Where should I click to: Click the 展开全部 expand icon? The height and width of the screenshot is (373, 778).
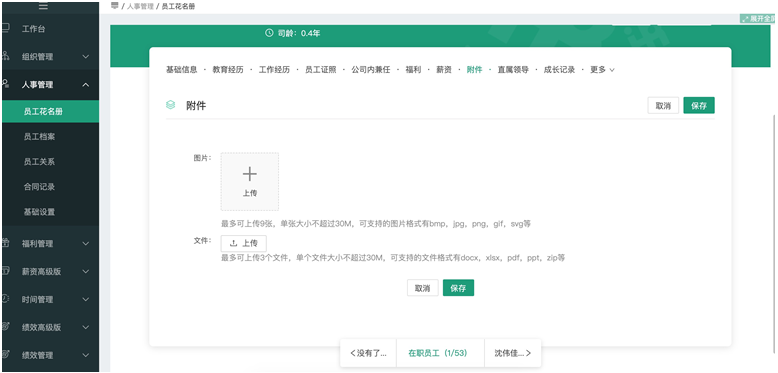click(745, 19)
